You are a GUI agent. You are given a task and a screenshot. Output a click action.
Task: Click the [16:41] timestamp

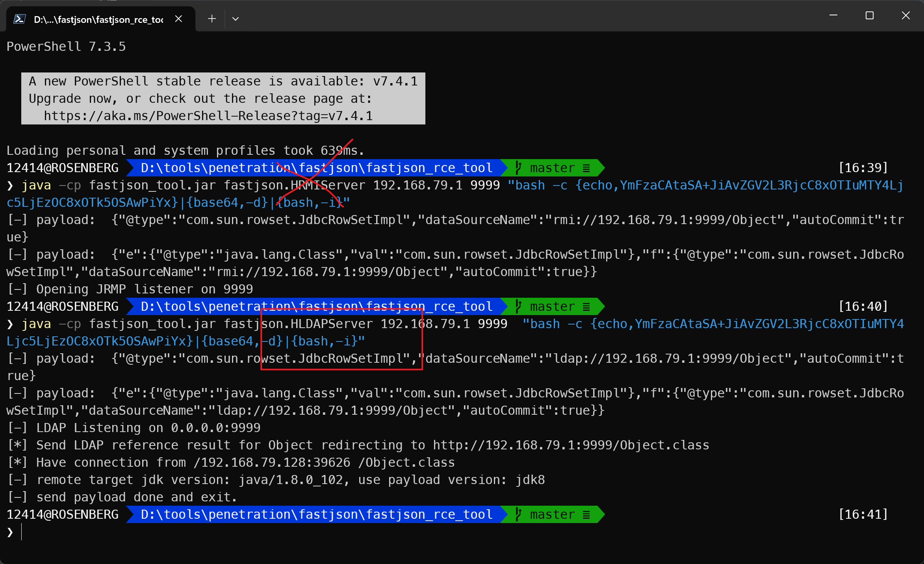(x=863, y=514)
